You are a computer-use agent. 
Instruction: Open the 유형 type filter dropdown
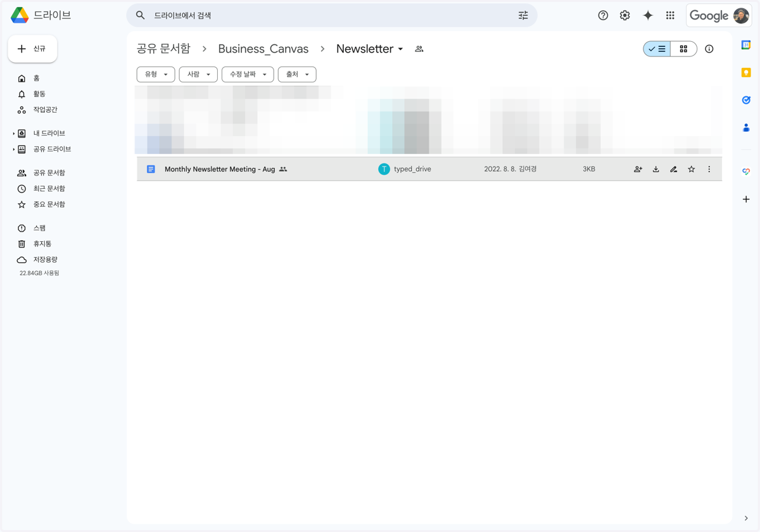pyautogui.click(x=156, y=74)
